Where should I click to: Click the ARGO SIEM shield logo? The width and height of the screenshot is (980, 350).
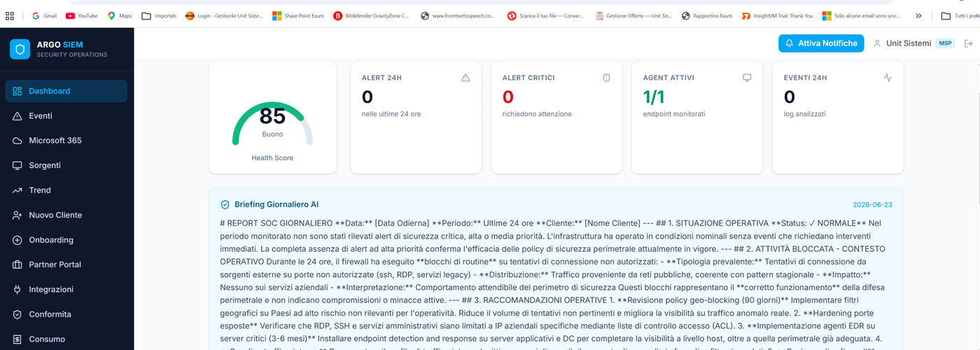(20, 49)
